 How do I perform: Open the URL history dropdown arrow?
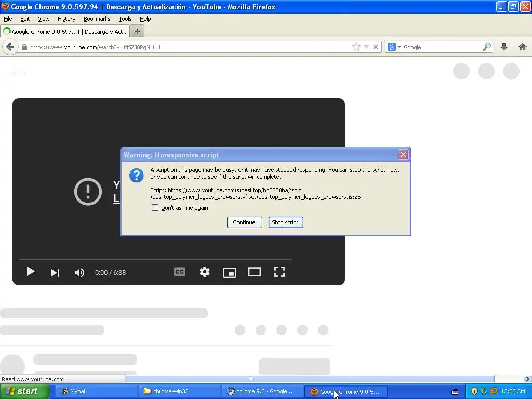pyautogui.click(x=366, y=47)
